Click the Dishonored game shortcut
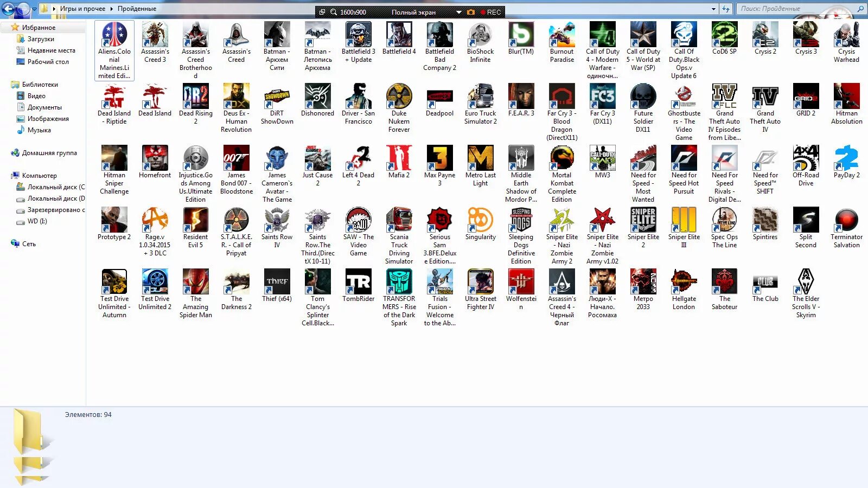The image size is (868, 488). coord(317,97)
